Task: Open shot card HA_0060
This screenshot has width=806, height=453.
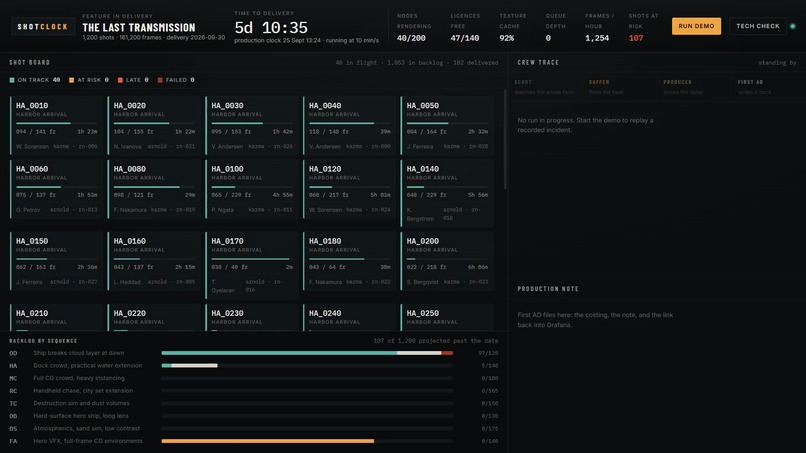Action: pos(57,189)
